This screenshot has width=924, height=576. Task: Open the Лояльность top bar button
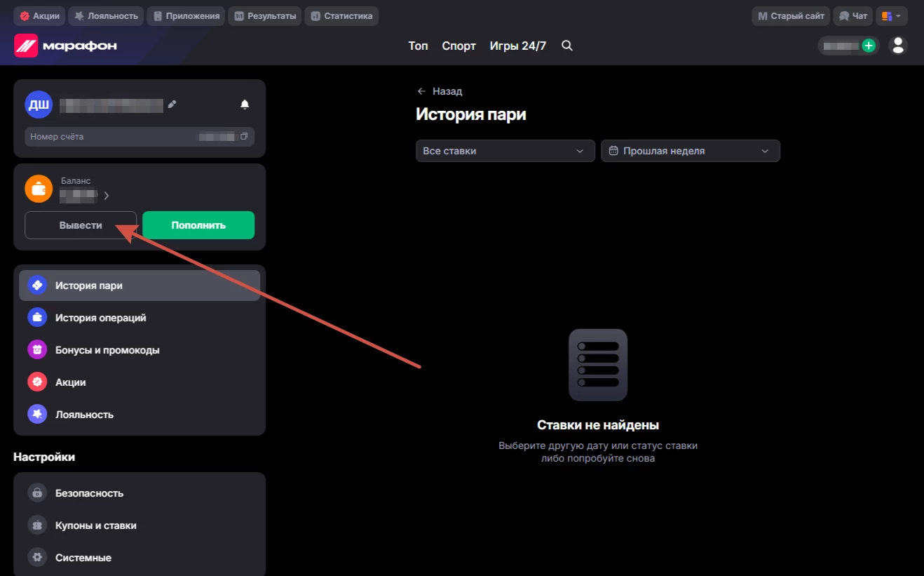click(107, 15)
